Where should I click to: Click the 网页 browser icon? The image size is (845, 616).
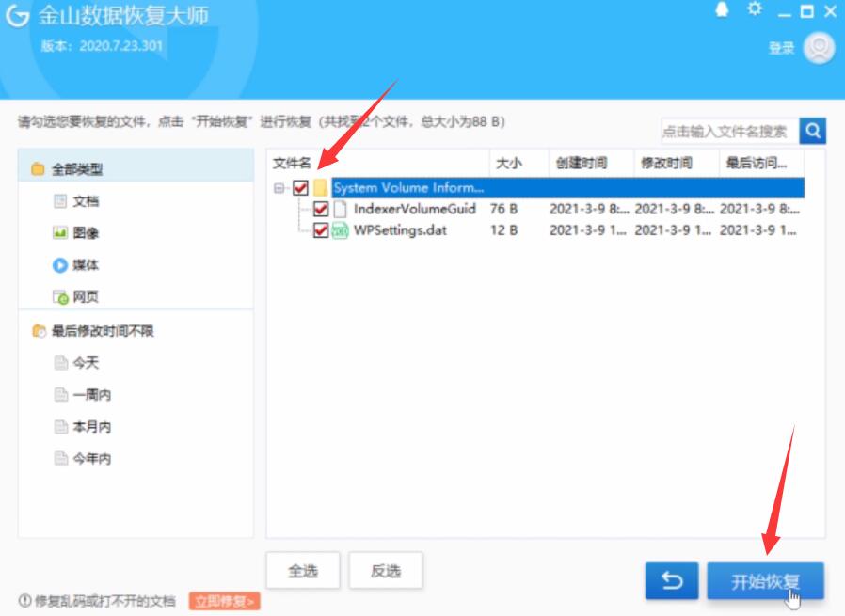coord(60,297)
